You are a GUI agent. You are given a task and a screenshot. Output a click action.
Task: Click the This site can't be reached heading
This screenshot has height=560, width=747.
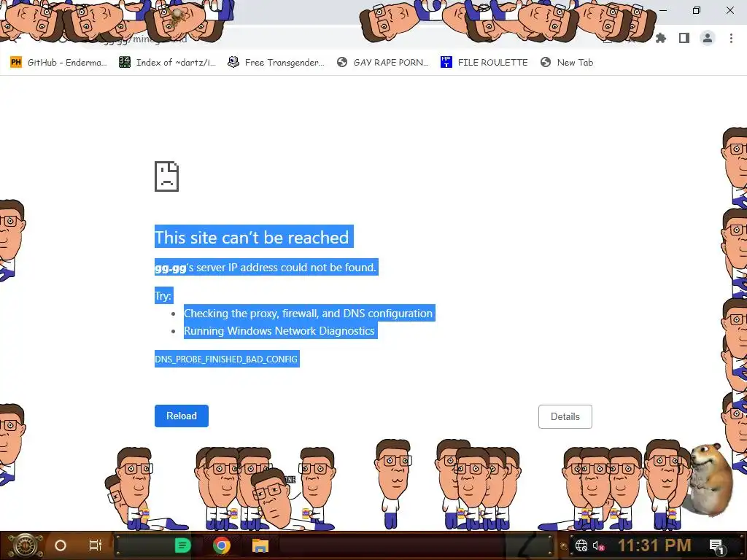(252, 237)
